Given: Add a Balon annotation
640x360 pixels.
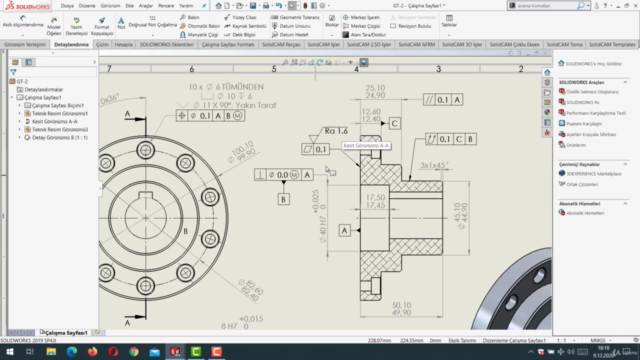Looking at the screenshot, I should click(190, 17).
